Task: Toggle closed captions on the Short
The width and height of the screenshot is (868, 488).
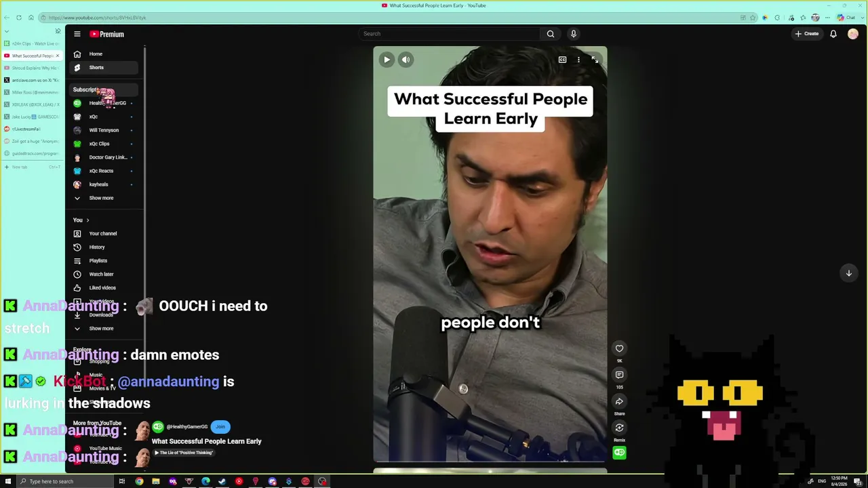Action: (562, 60)
